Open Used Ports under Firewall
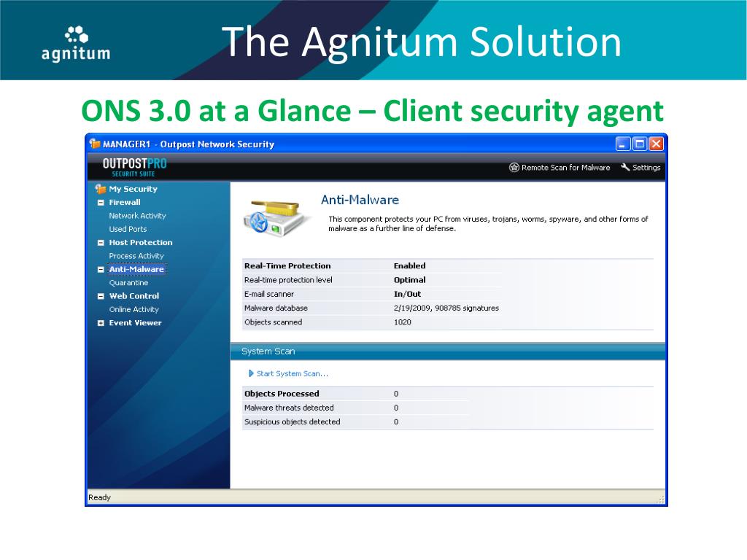The height and width of the screenshot is (560, 747). point(128,228)
